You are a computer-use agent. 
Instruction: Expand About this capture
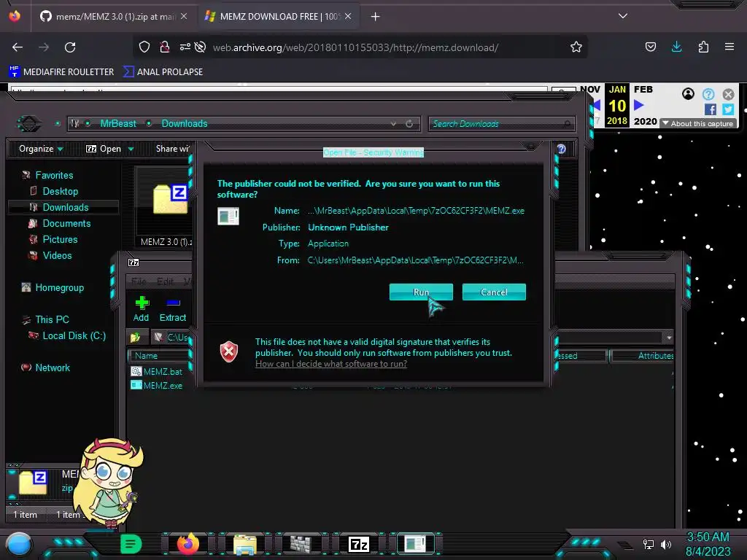(698, 123)
